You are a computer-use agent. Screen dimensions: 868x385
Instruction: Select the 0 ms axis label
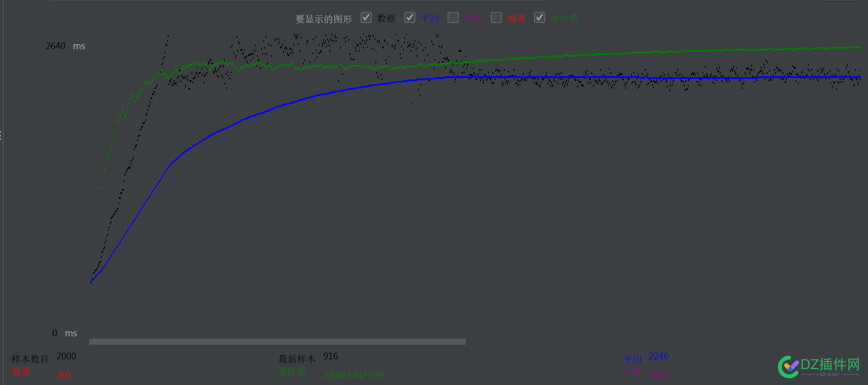(x=64, y=333)
